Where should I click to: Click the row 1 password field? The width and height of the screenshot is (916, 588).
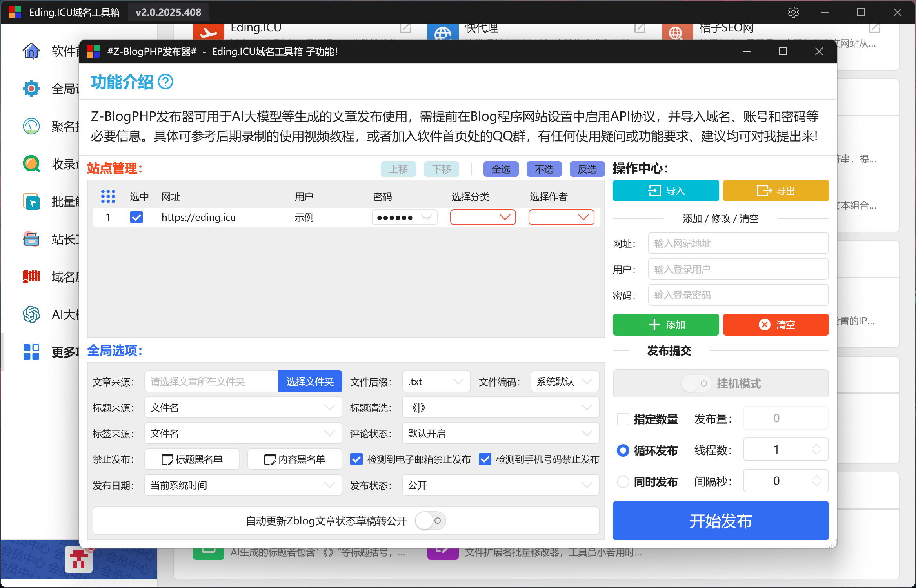coord(404,217)
